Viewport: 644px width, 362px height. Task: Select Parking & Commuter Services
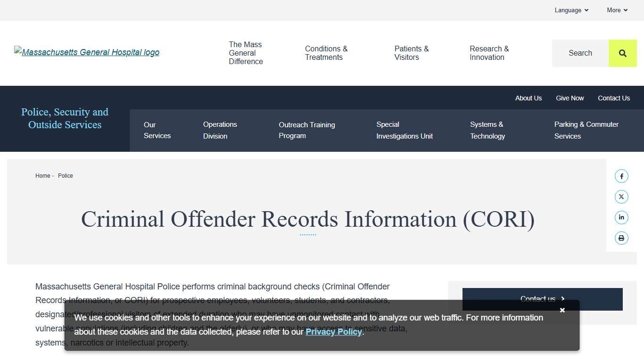(x=586, y=130)
